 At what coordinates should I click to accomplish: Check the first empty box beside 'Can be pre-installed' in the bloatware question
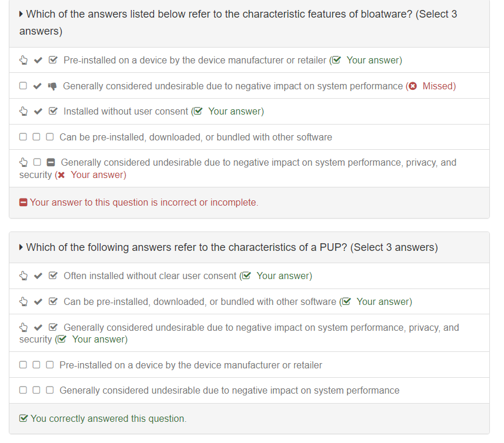pyautogui.click(x=23, y=137)
